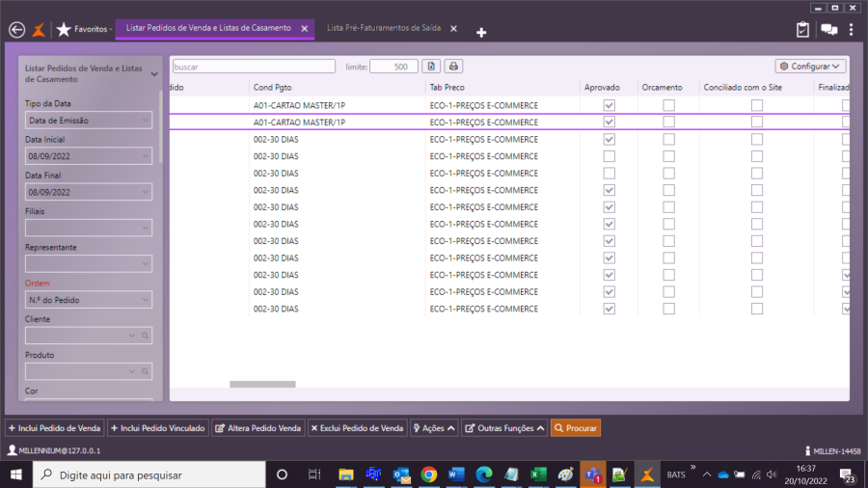Open Data Inicial date dropdown
Image resolution: width=868 pixels, height=488 pixels.
coord(89,156)
